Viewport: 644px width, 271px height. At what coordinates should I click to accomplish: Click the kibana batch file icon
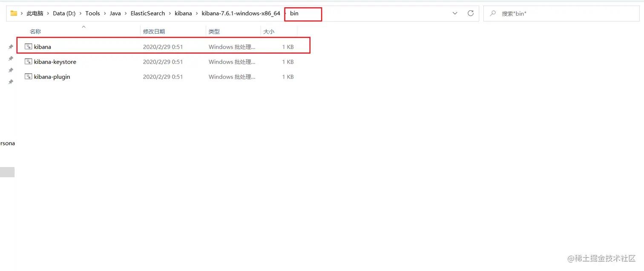click(29, 46)
